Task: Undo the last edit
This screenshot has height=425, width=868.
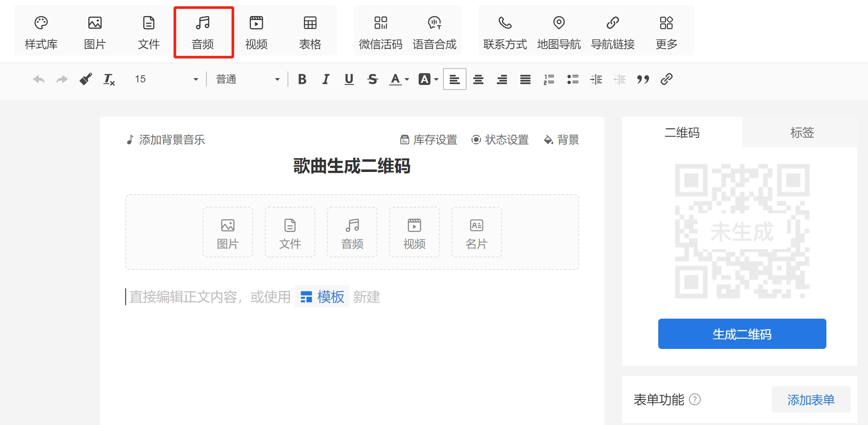Action: [39, 79]
